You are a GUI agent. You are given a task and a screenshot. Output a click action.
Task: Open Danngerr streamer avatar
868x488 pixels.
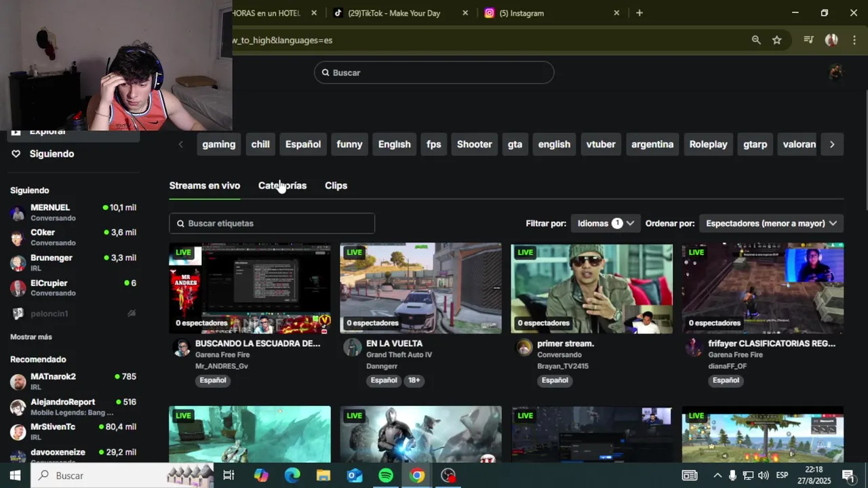pyautogui.click(x=352, y=348)
